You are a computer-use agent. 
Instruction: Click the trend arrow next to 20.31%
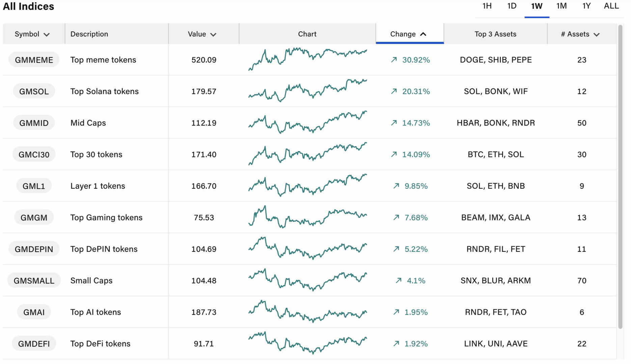coord(394,91)
